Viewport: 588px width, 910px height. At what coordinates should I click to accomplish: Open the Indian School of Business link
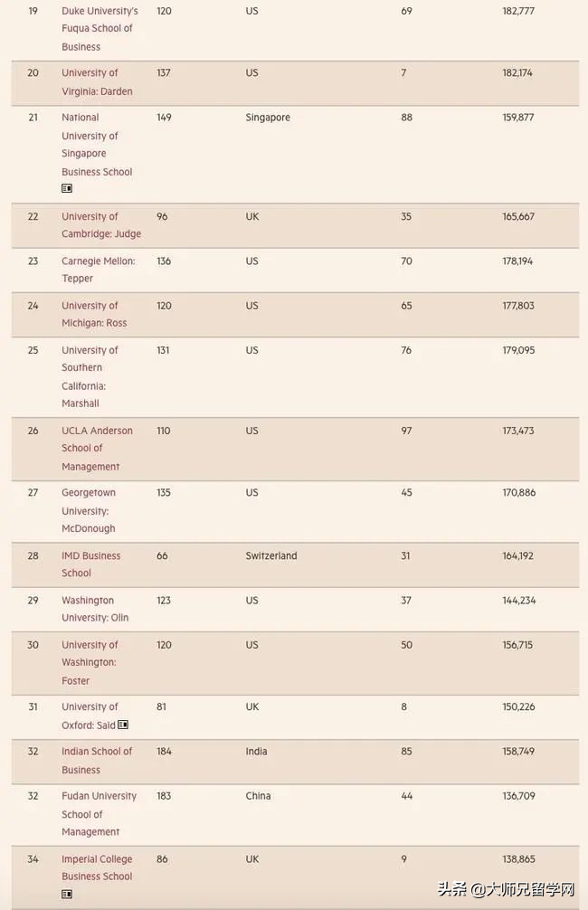(96, 761)
